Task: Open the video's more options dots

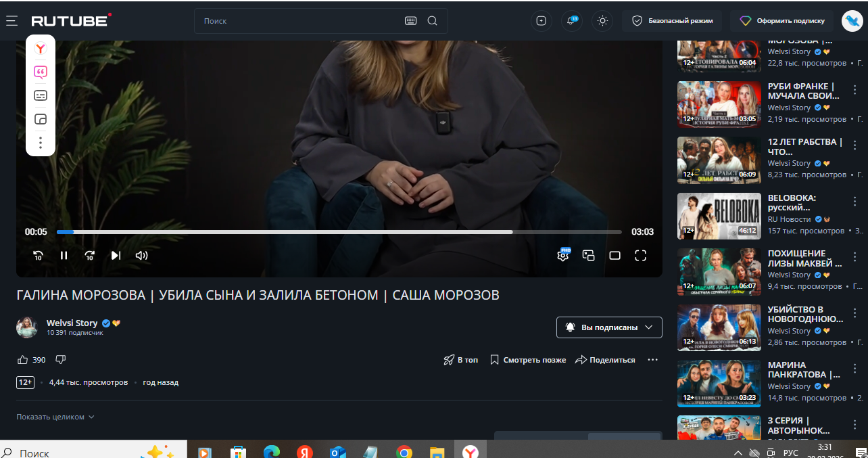Action: tap(652, 360)
